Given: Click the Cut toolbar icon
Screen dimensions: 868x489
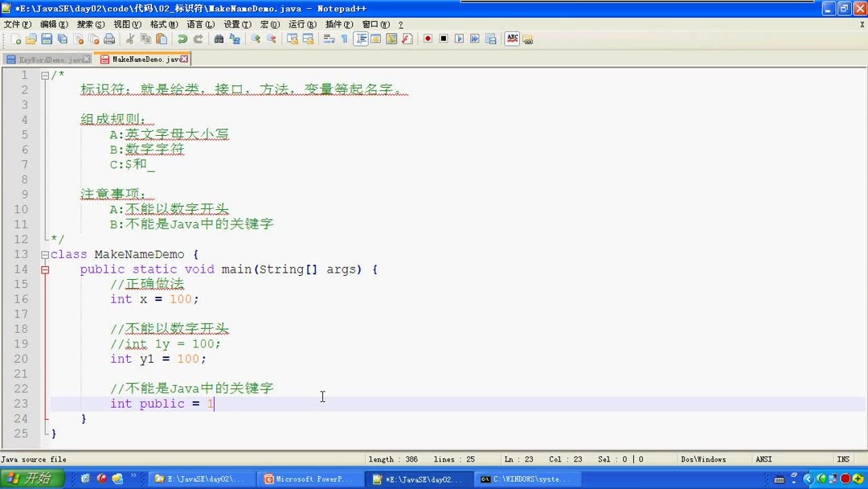Looking at the screenshot, I should pyautogui.click(x=129, y=39).
